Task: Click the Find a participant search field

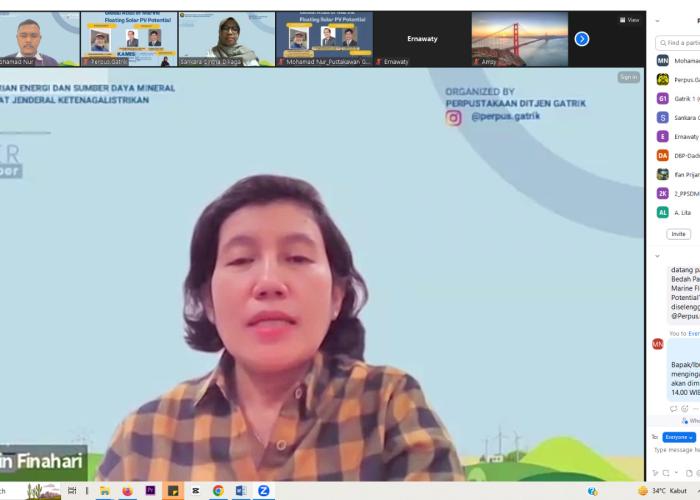Action: coord(680,43)
